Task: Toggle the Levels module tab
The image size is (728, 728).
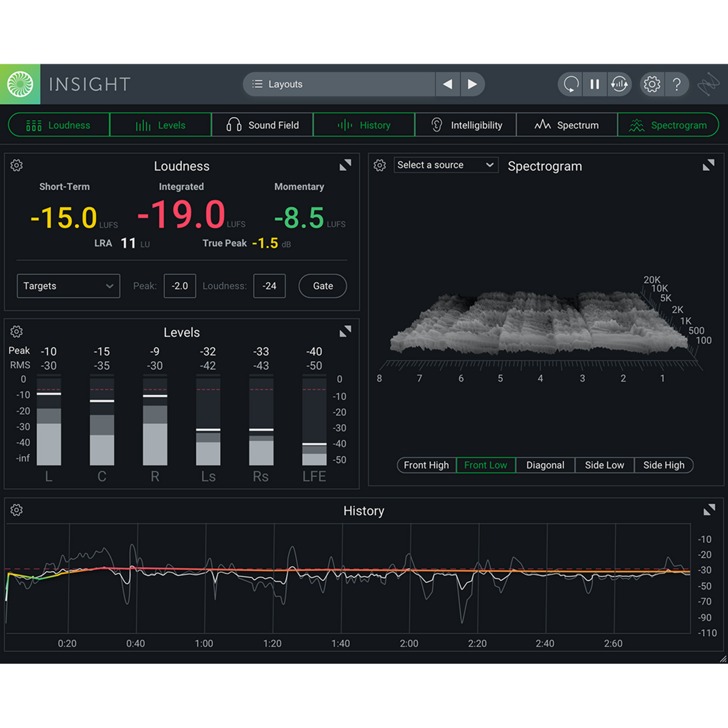Action: [161, 125]
